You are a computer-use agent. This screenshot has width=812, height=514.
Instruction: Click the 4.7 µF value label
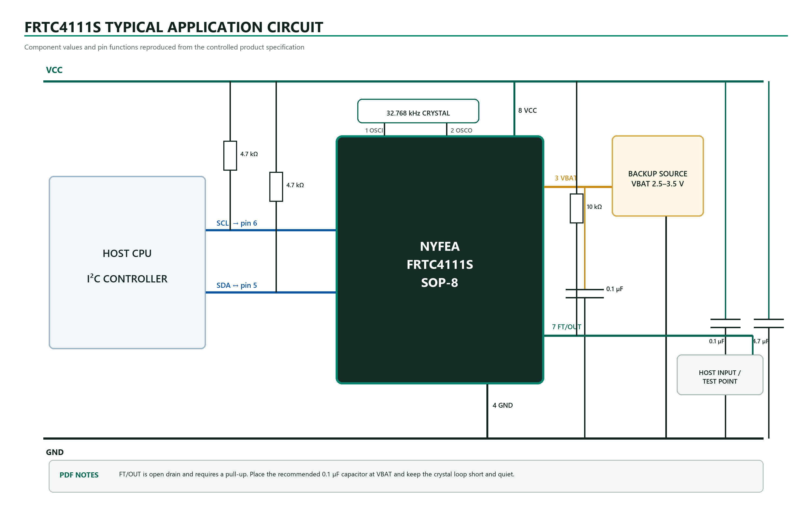pos(761,341)
